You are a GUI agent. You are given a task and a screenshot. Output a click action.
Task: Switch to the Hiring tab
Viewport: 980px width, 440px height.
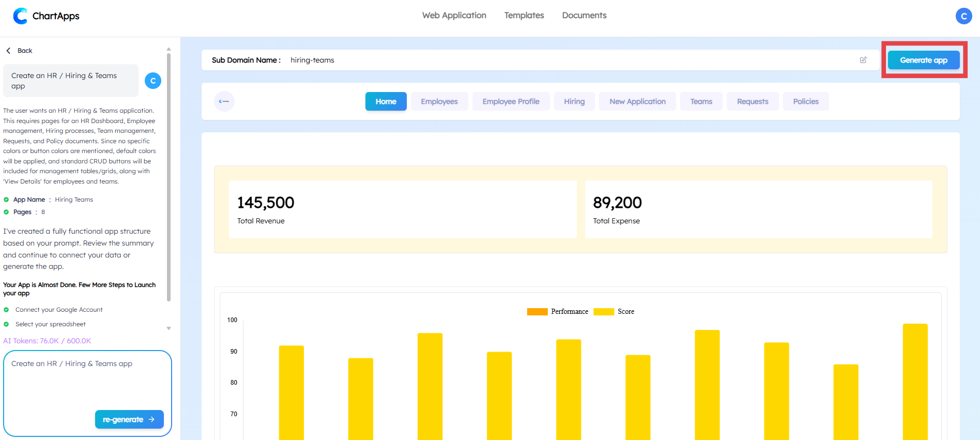574,101
